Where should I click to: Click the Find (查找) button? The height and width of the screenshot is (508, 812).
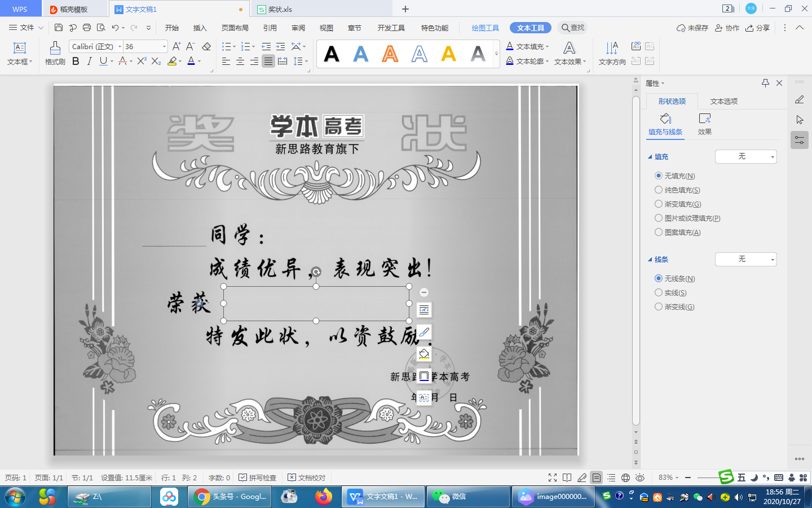pyautogui.click(x=573, y=28)
